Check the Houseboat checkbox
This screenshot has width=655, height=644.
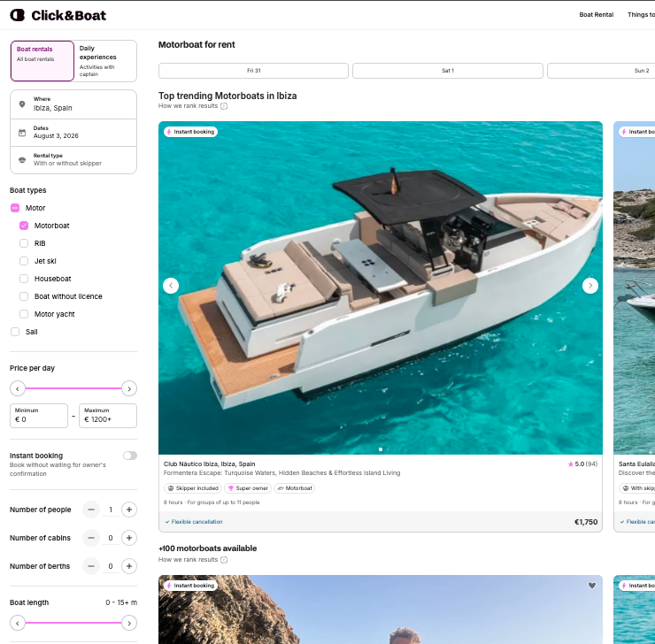click(24, 279)
